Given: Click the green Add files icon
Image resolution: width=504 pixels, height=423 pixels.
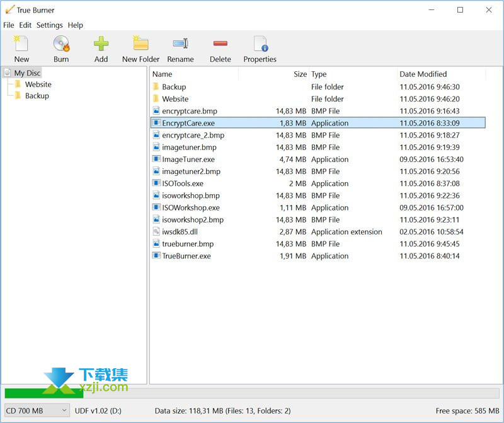Looking at the screenshot, I should [x=101, y=43].
